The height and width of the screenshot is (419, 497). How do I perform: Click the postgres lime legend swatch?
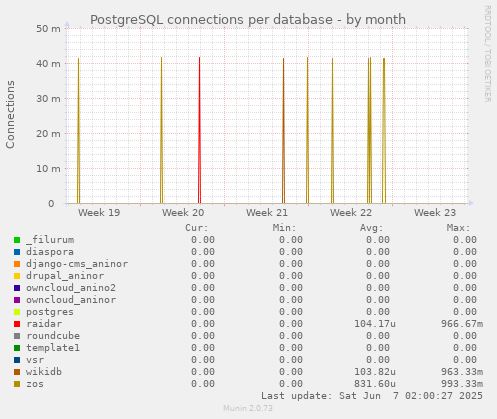17,312
